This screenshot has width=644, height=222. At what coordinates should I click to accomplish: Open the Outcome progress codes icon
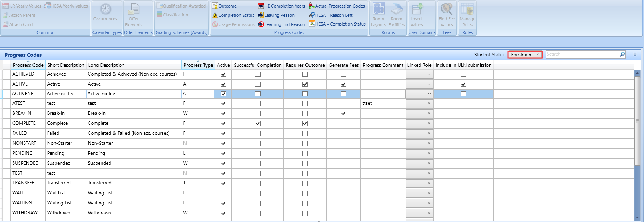point(215,6)
